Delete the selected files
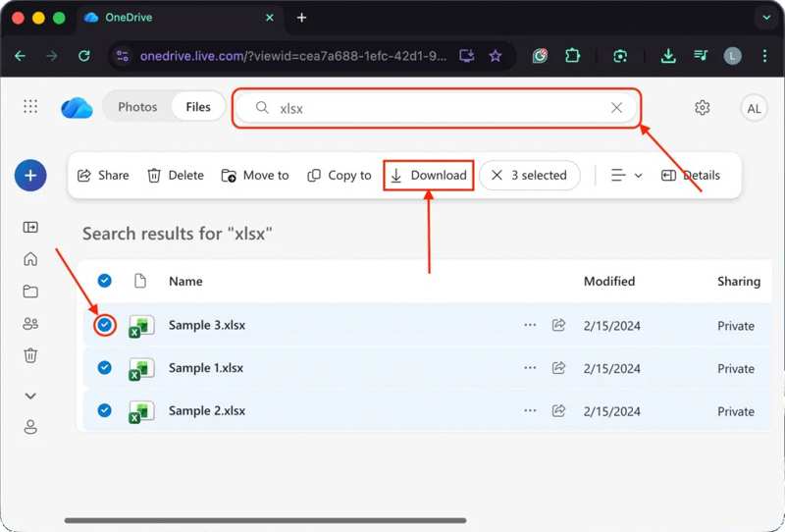 [x=176, y=176]
